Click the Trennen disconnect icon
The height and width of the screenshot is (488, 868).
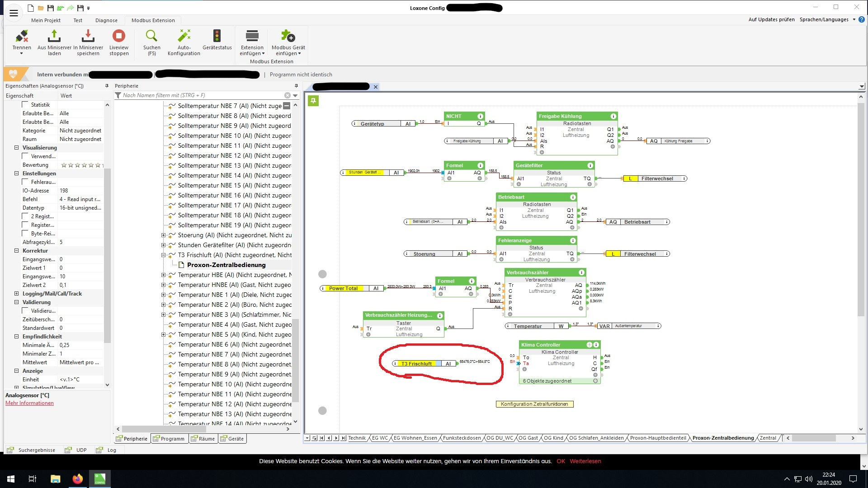[x=22, y=36]
